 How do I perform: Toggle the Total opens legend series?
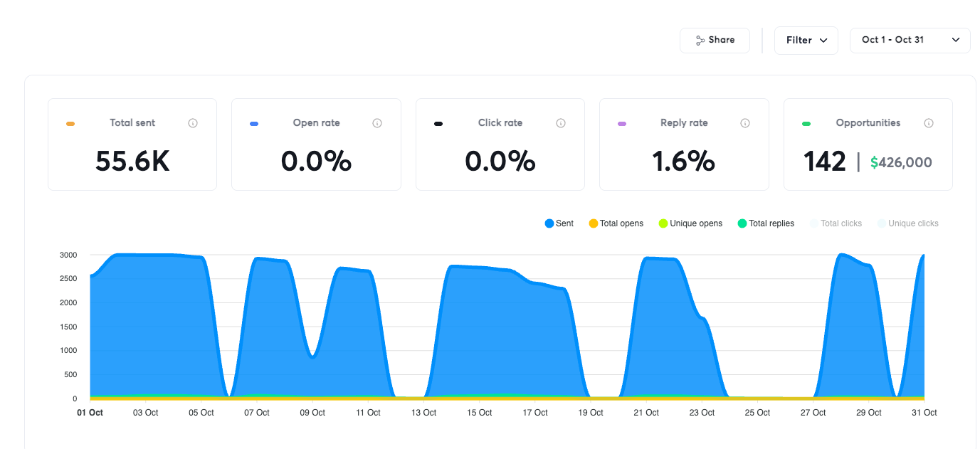click(x=616, y=223)
